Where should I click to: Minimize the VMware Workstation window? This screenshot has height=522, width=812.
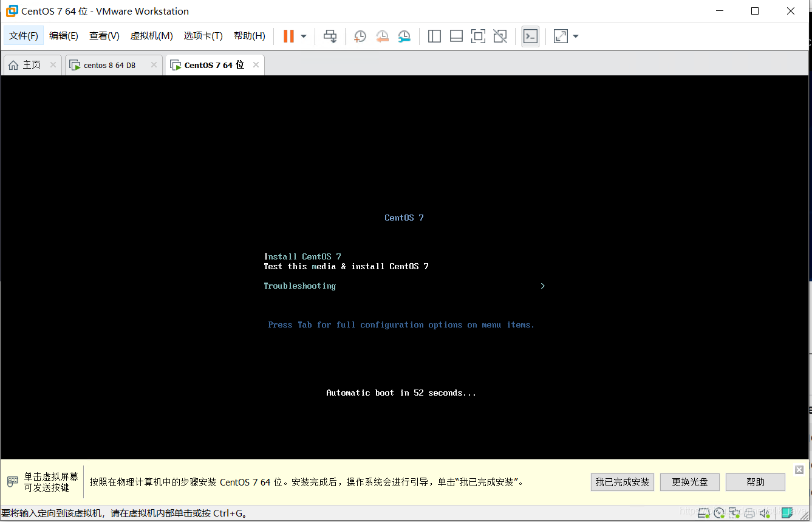pyautogui.click(x=720, y=11)
